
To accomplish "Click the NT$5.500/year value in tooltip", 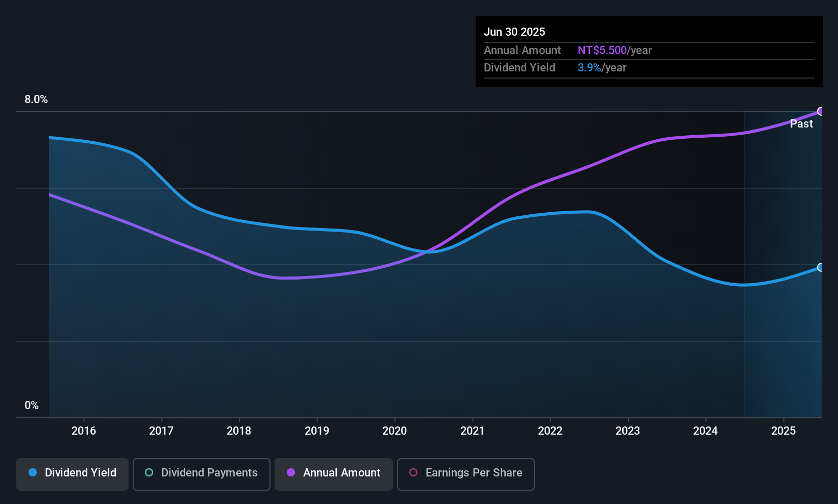I will [614, 51].
